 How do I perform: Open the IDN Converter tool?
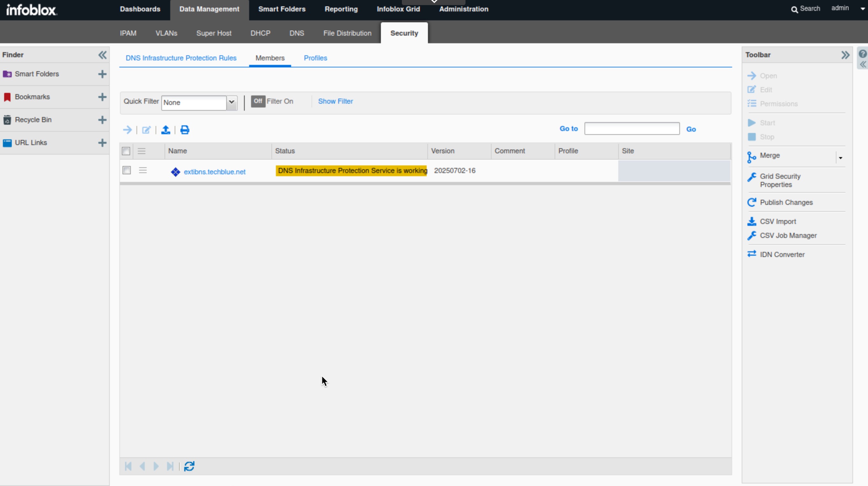click(x=781, y=254)
